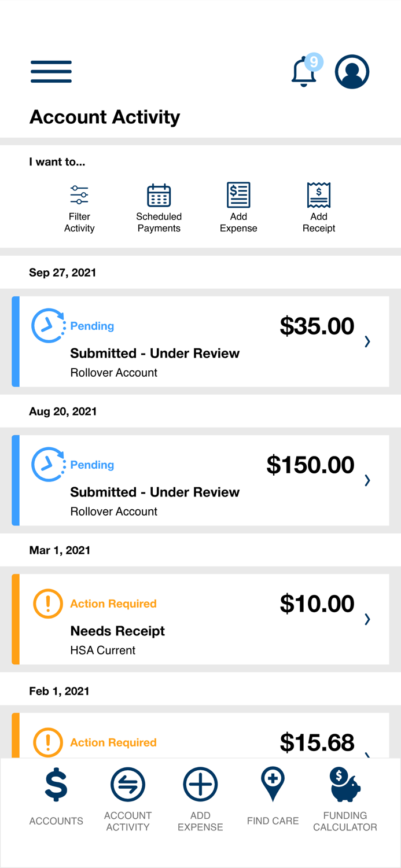Image resolution: width=401 pixels, height=868 pixels.
Task: Open Accounts dollar sign tab
Action: click(x=56, y=786)
